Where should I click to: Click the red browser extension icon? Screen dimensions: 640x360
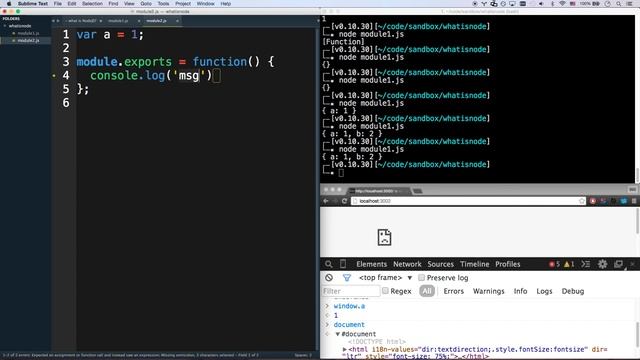(x=593, y=201)
